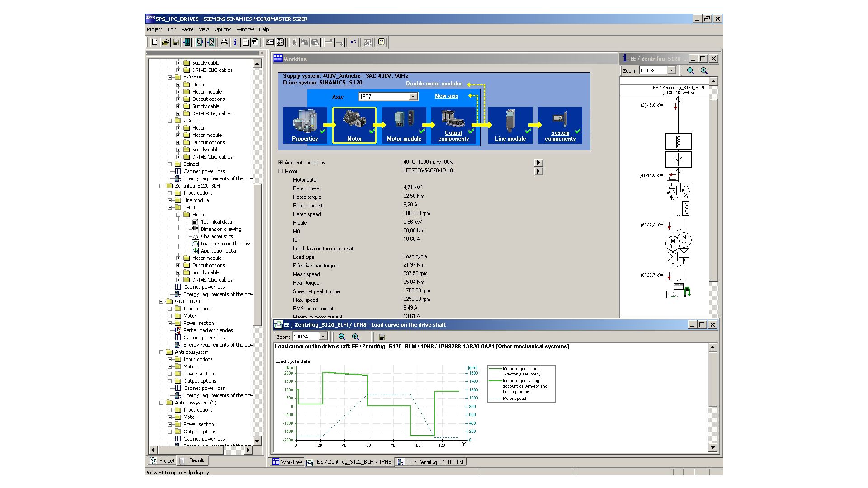Open the Edit menu
The image size is (868, 488).
click(172, 29)
